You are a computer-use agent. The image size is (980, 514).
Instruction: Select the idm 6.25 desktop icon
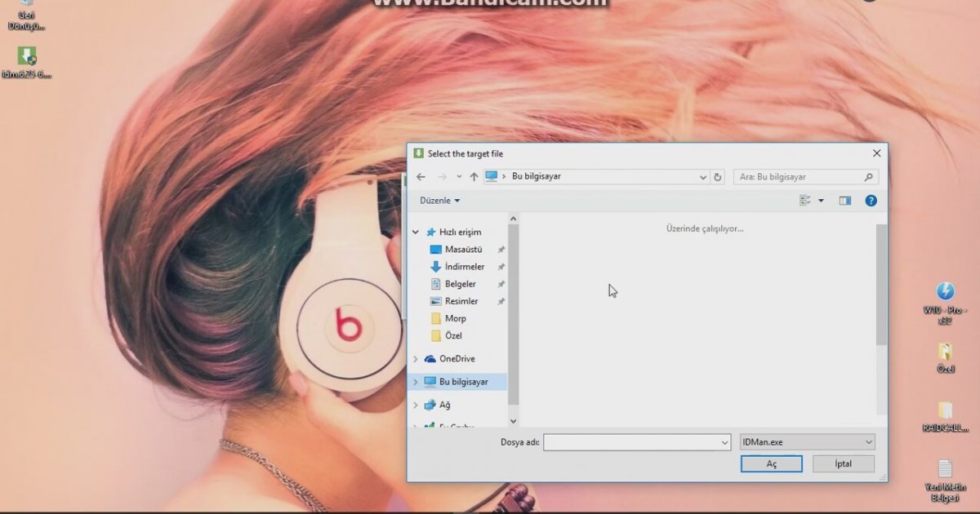tap(27, 62)
